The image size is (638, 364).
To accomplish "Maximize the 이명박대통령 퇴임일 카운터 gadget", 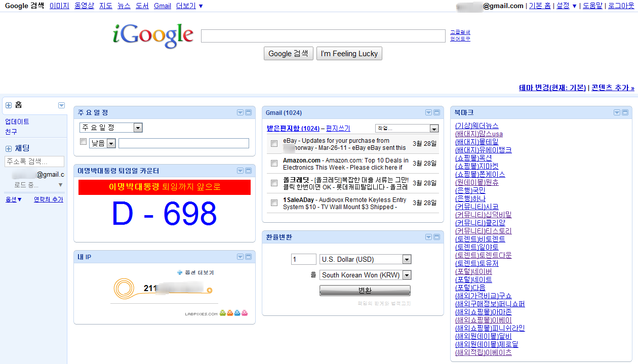I will (249, 171).
